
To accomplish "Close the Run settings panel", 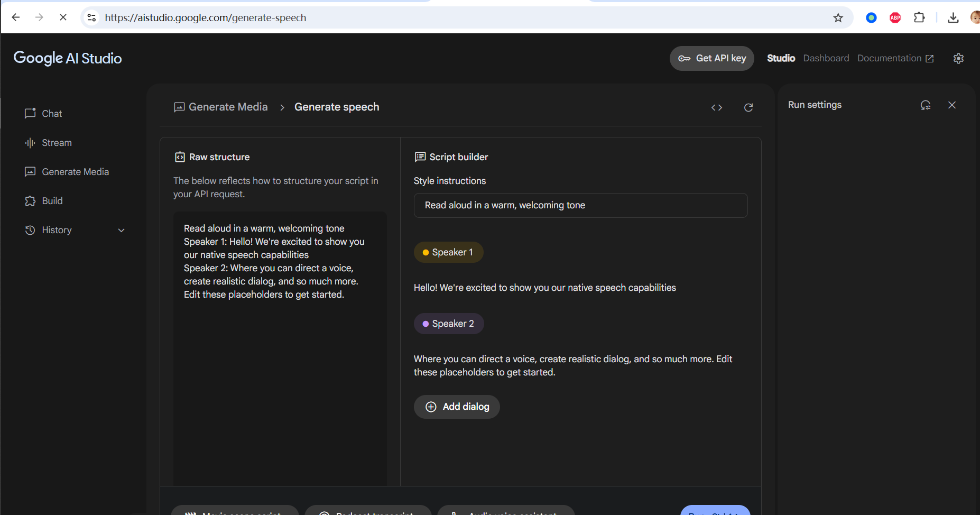I will point(952,105).
